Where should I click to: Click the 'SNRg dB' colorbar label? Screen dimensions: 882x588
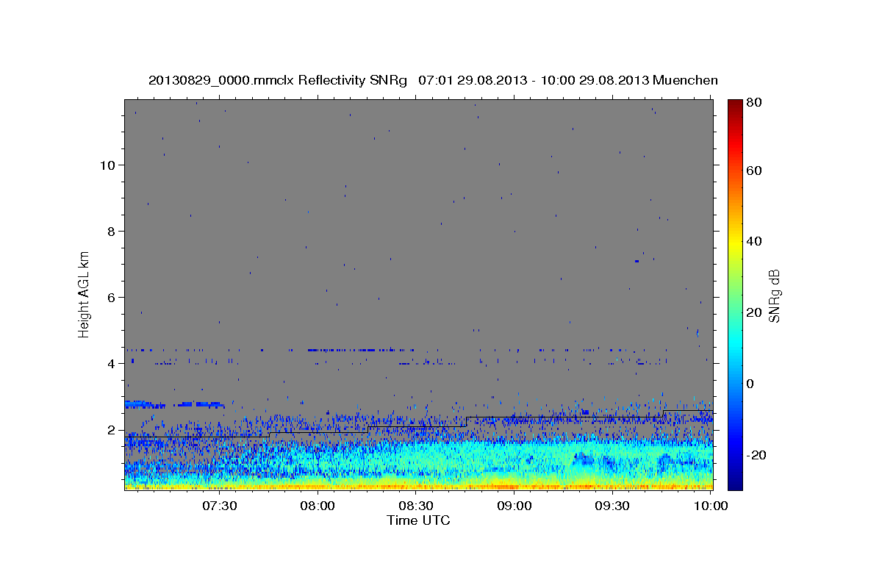click(x=774, y=295)
